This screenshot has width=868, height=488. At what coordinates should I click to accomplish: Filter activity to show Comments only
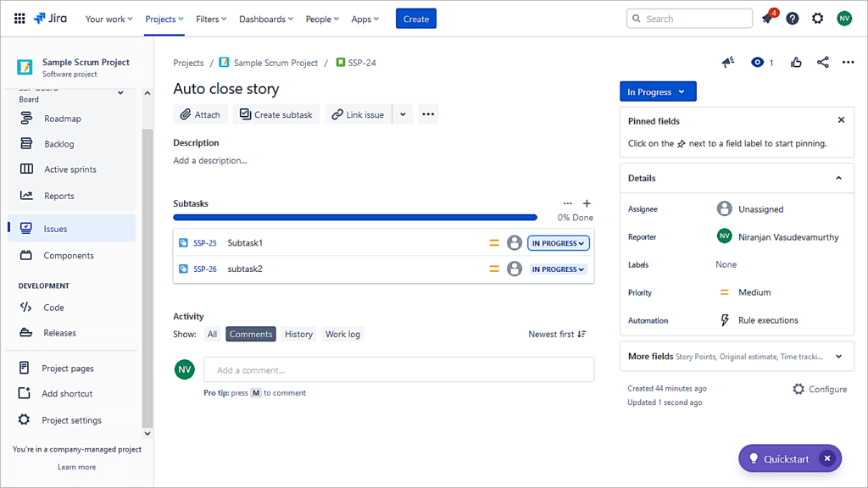pyautogui.click(x=250, y=334)
